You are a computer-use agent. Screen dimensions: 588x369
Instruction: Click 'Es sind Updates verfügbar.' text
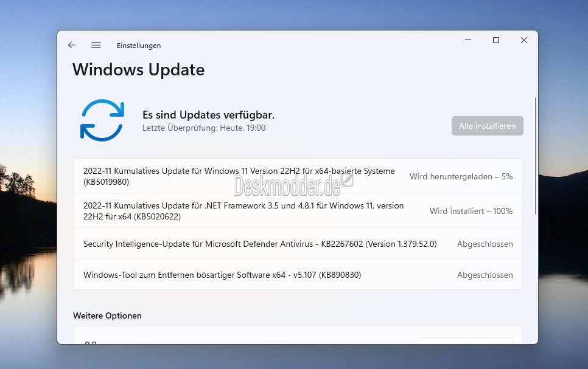point(209,115)
